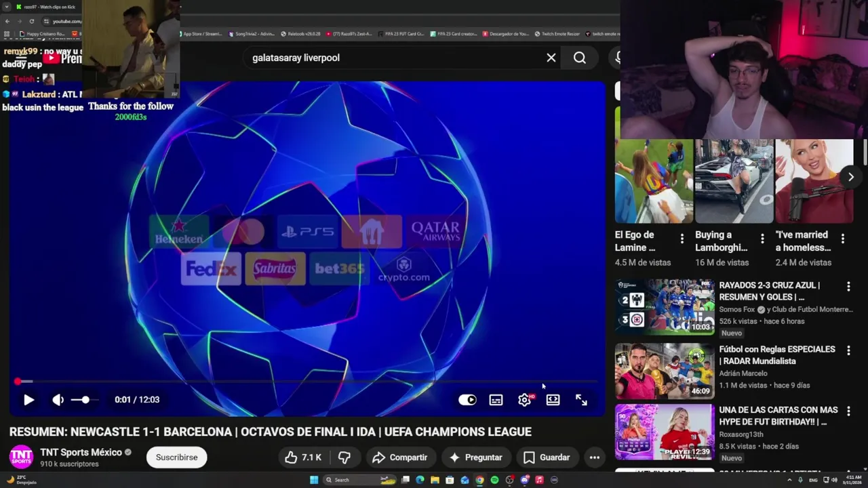Click the Preguntar button
Image resolution: width=868 pixels, height=488 pixels.
click(475, 457)
